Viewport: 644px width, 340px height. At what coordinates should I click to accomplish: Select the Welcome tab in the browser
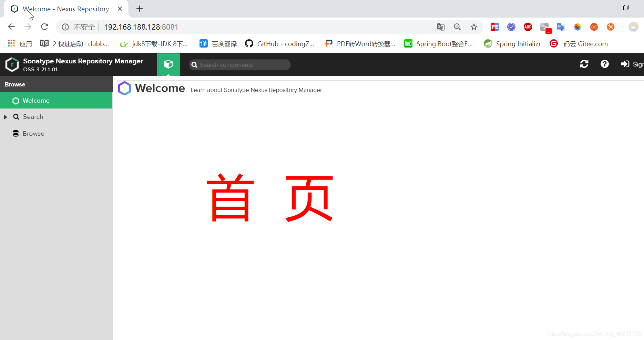[65, 9]
